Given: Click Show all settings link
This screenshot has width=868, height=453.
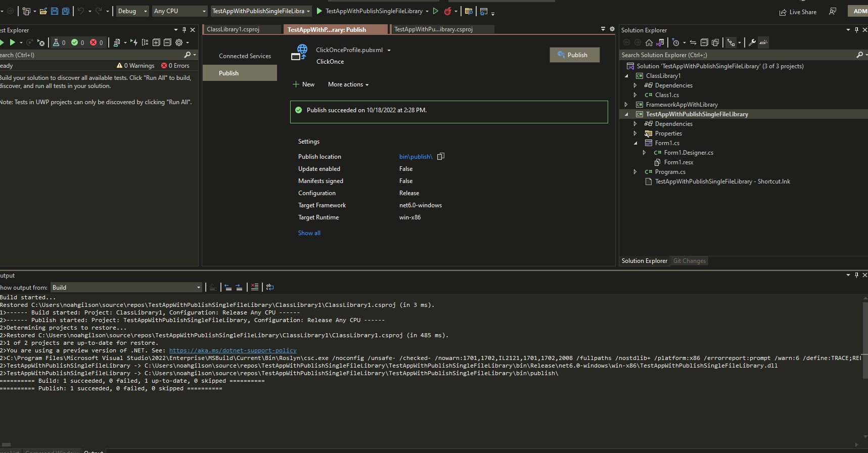Looking at the screenshot, I should (309, 233).
